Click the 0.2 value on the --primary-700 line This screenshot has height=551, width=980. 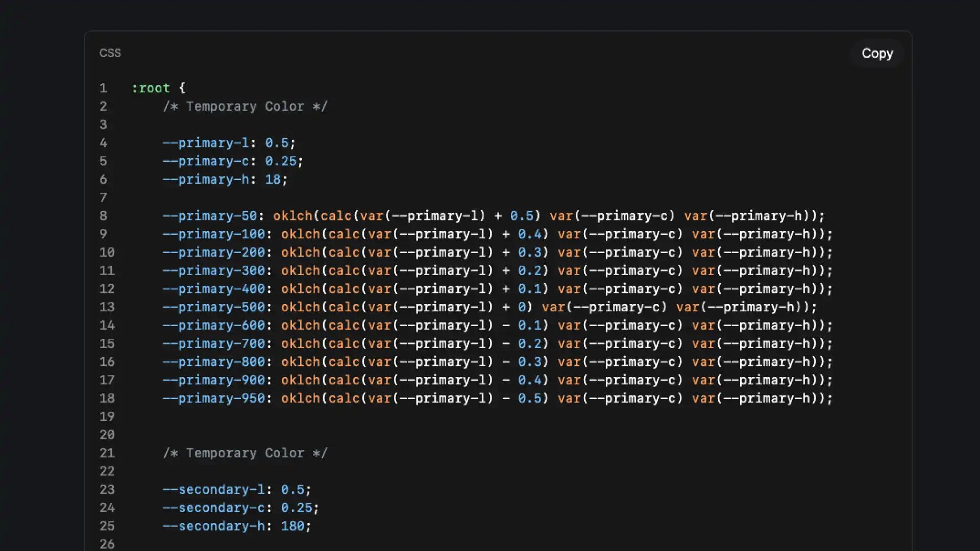[x=530, y=344]
